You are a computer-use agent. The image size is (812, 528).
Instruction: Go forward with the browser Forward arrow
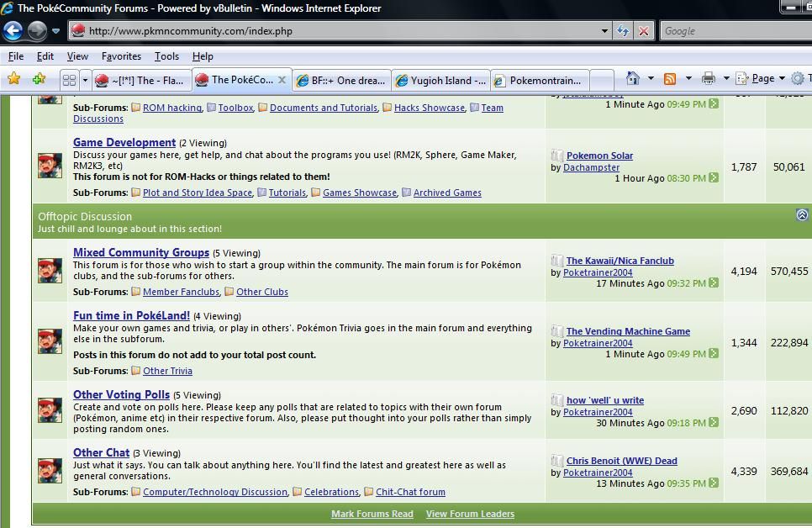point(37,31)
